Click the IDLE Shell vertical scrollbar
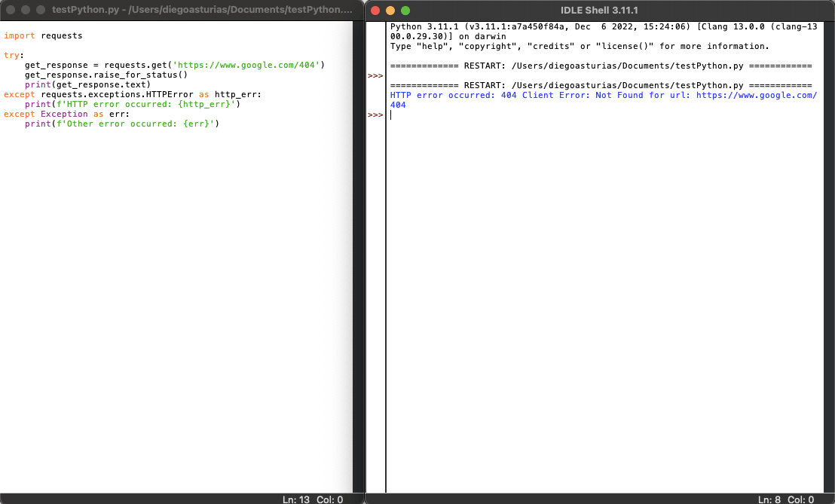Screen dimensions: 835x504 829,257
